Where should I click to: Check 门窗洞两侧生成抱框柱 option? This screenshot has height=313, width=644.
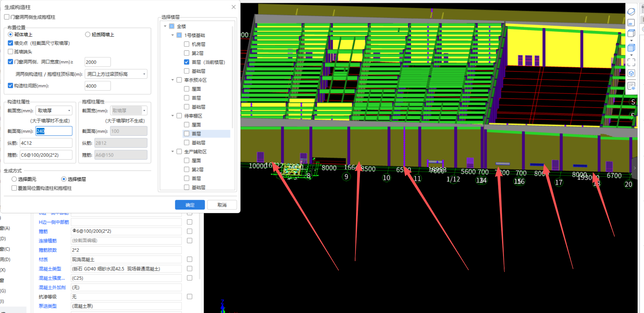(7, 17)
